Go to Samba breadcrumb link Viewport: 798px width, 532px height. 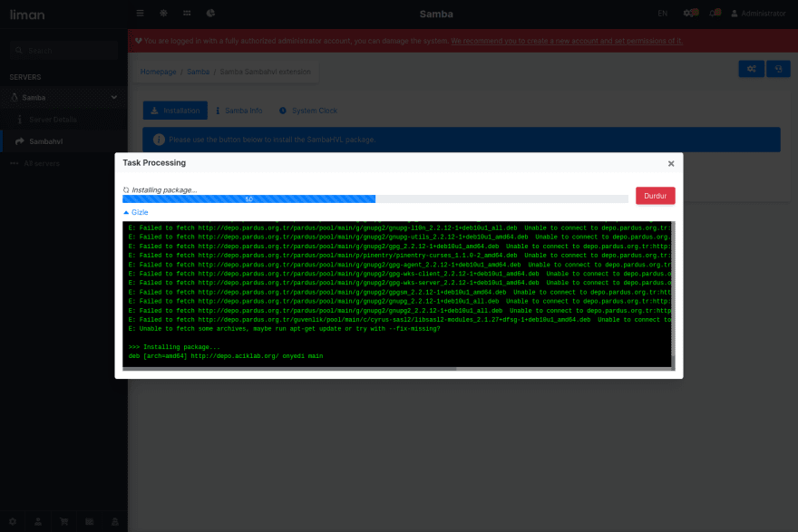[198, 72]
